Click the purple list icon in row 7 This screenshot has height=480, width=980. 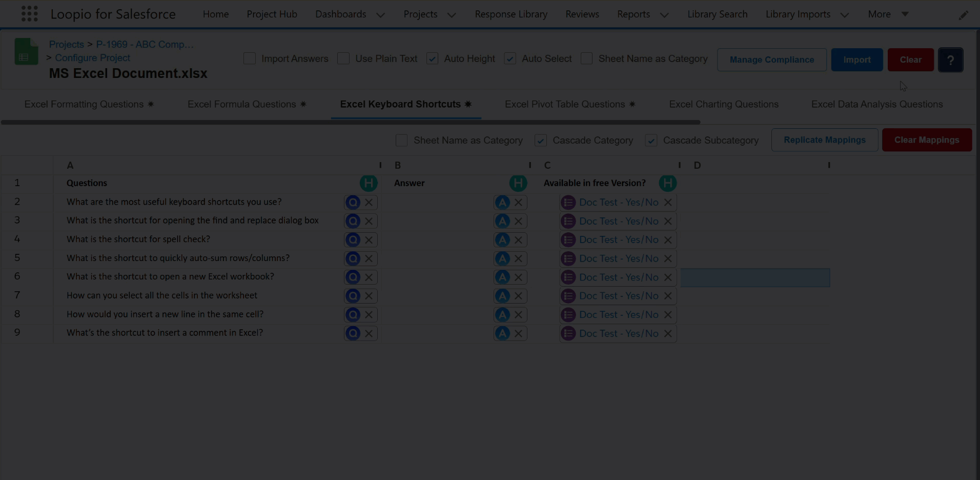[x=568, y=296]
